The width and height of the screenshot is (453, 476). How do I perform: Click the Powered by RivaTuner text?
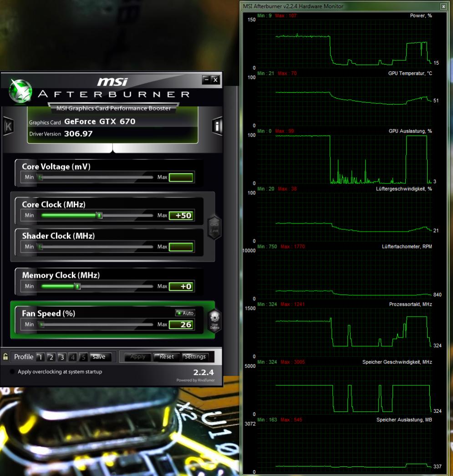[195, 380]
